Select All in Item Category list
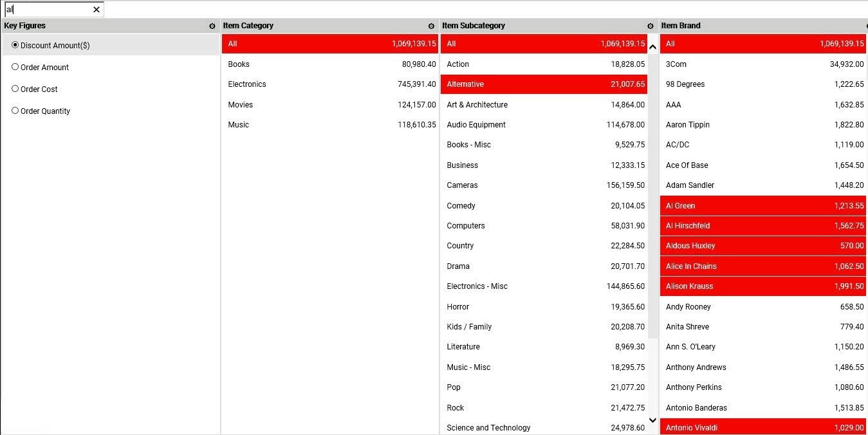Screen dimensions: 868x435 click(x=330, y=44)
